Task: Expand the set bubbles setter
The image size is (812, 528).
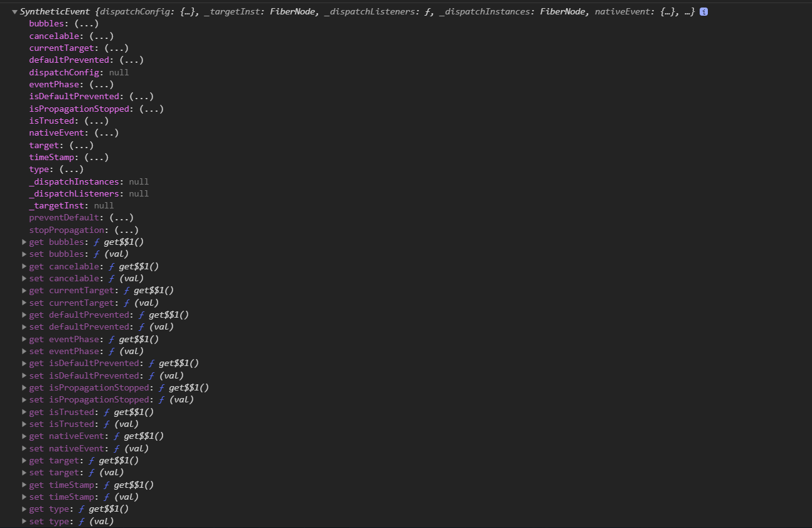Action: point(24,254)
